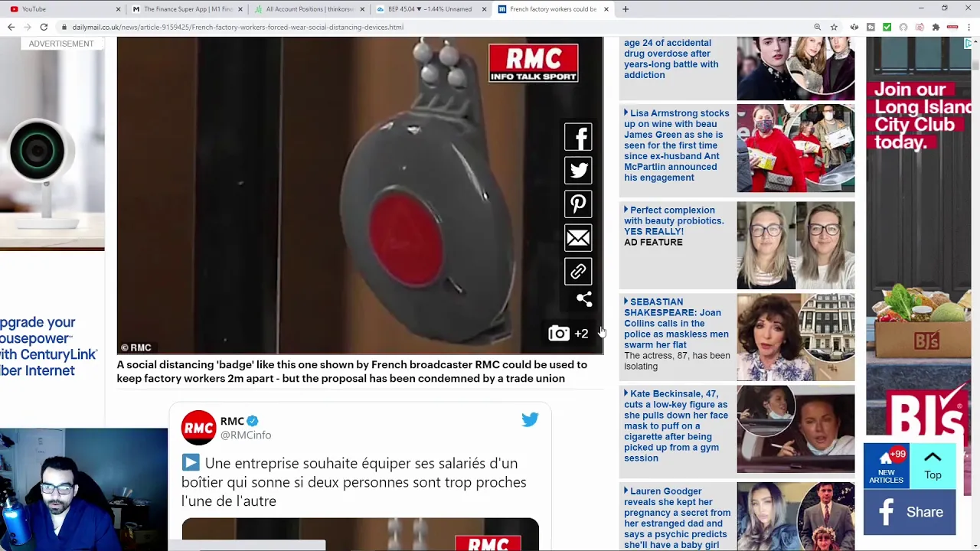Open Sebastian Shakespeare Joan Collins article

[677, 334]
